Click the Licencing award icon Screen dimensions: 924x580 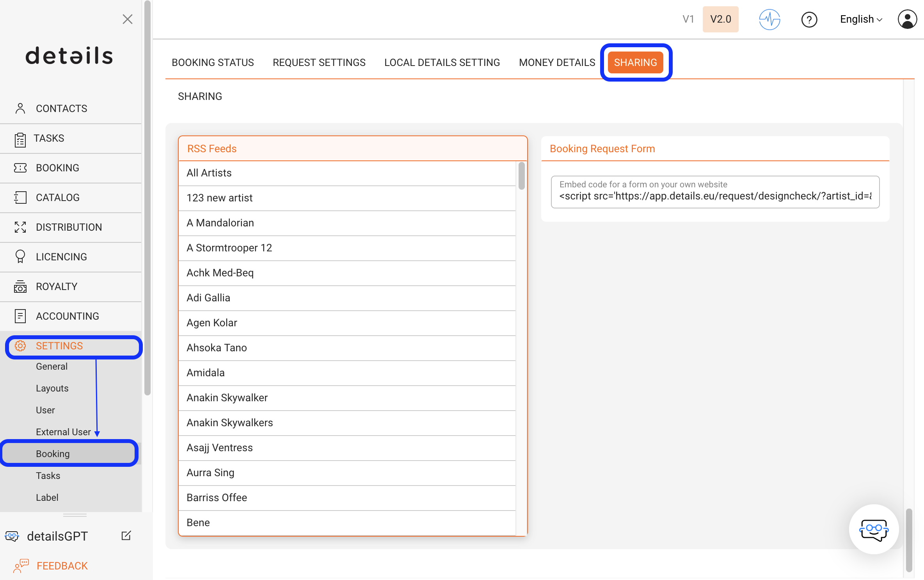(x=20, y=257)
